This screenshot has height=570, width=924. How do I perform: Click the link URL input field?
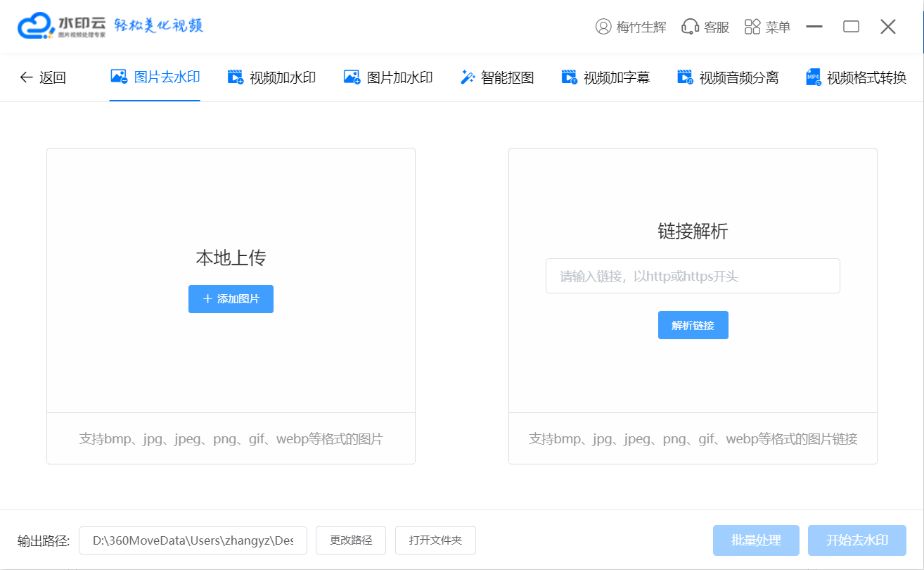point(692,276)
